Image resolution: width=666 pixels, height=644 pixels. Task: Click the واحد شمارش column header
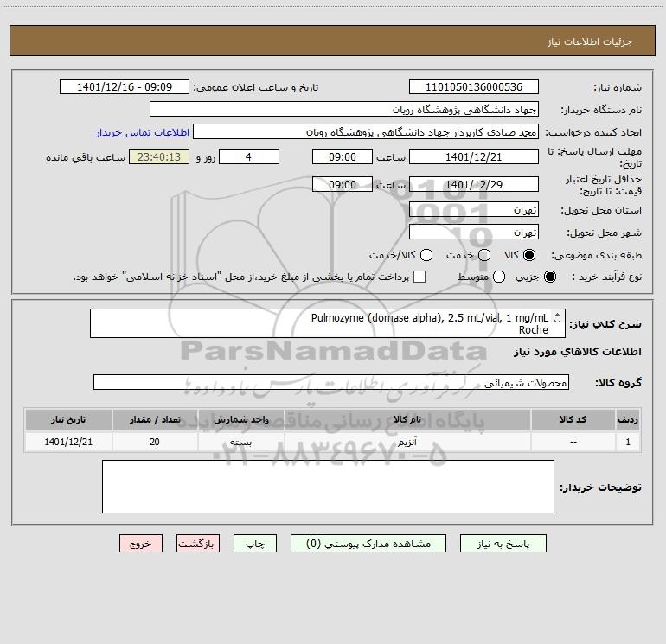click(x=240, y=419)
